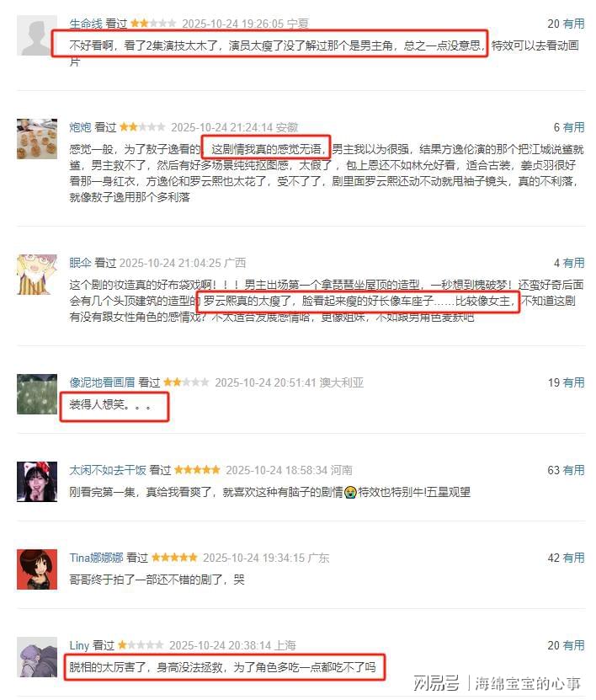This screenshot has height=700, width=596.
Task: Click 生命线 default avatar thumbnail
Action: [x=37, y=35]
